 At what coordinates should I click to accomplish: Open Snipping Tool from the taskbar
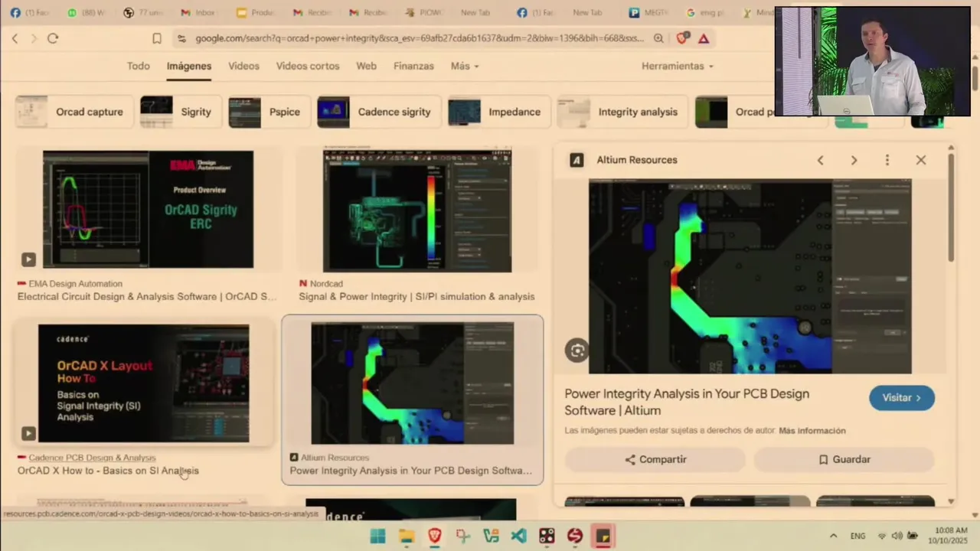(462, 536)
